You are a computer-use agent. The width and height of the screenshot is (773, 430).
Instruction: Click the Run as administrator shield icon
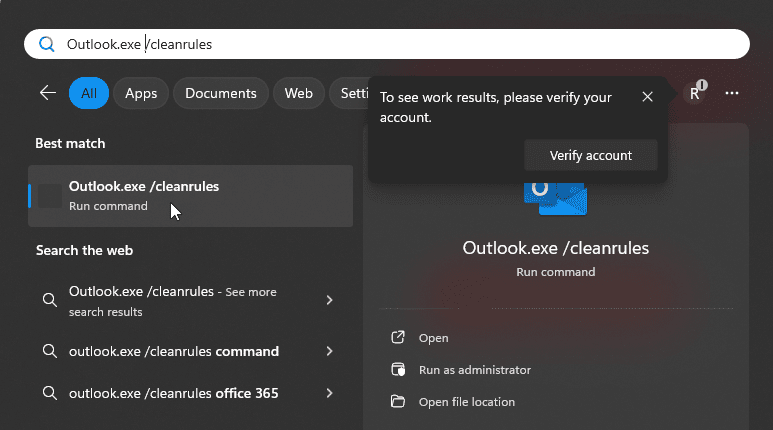[x=398, y=369]
